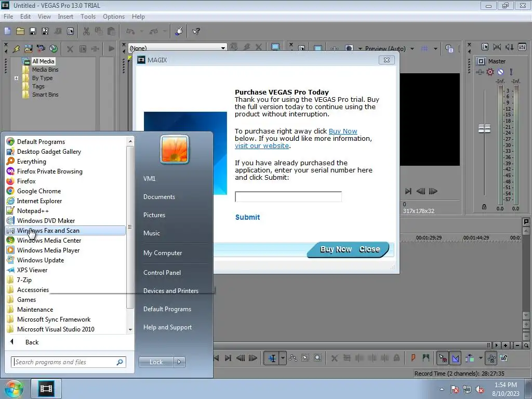The image size is (532, 399).
Task: Open the Mixing Console icon
Action: click(x=522, y=47)
